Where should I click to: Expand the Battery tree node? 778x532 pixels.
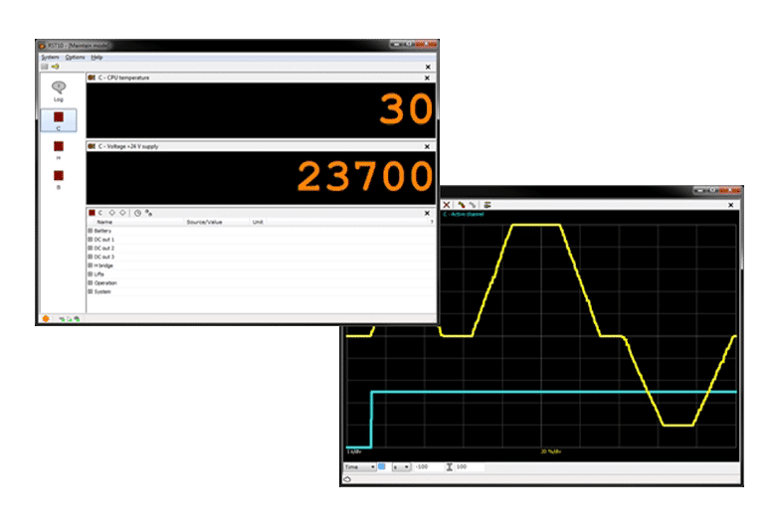click(x=91, y=231)
